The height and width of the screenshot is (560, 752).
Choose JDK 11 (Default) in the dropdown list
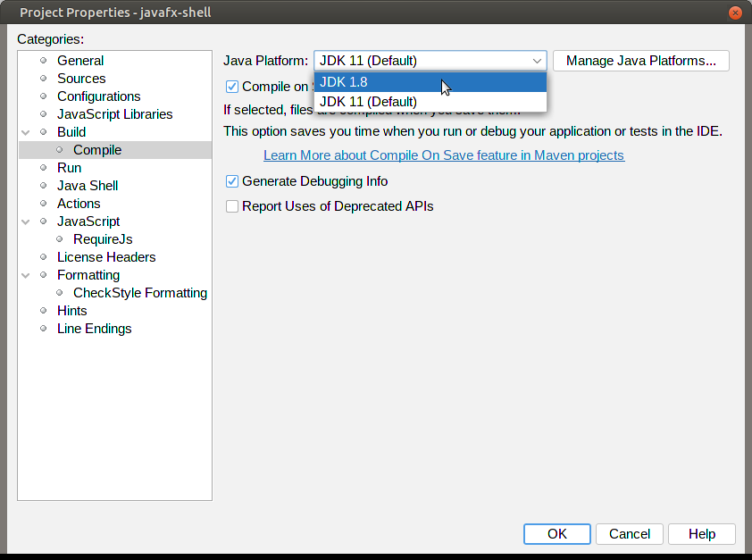pos(429,102)
